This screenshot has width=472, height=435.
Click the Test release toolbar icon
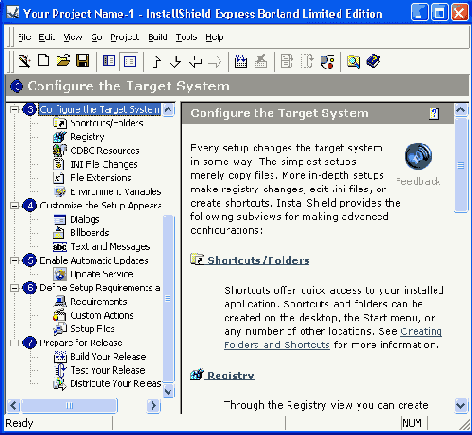pos(307,61)
